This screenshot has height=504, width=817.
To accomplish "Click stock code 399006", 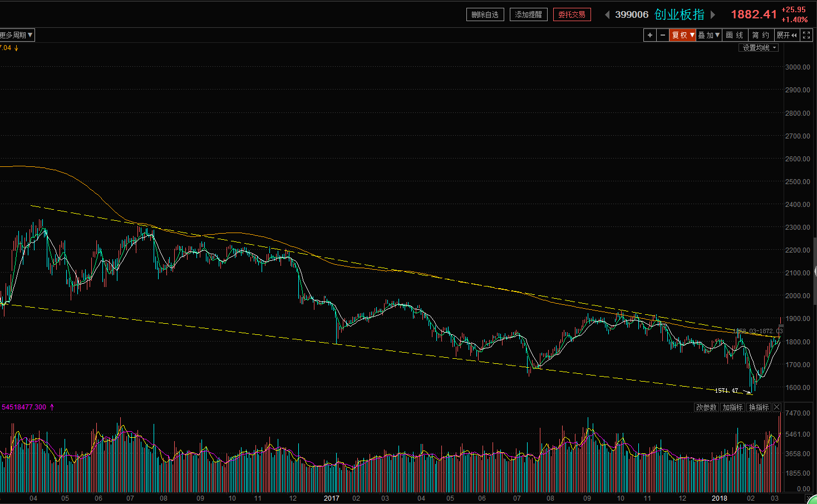I will coord(632,14).
